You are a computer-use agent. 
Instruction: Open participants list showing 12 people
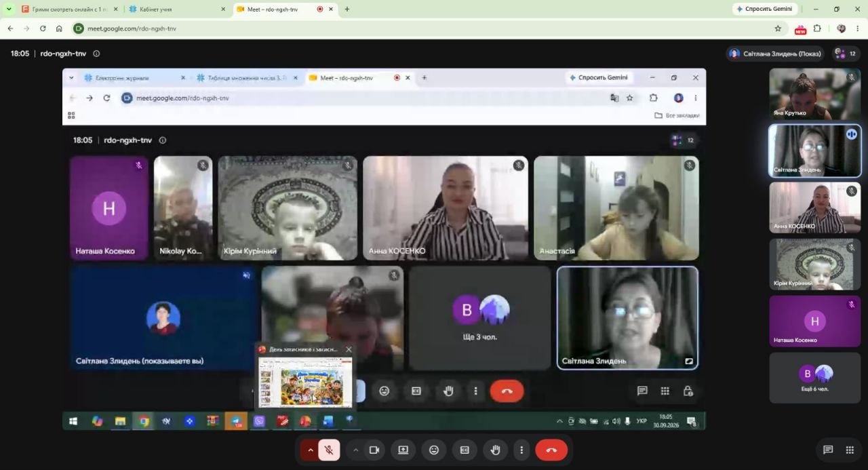pyautogui.click(x=846, y=54)
